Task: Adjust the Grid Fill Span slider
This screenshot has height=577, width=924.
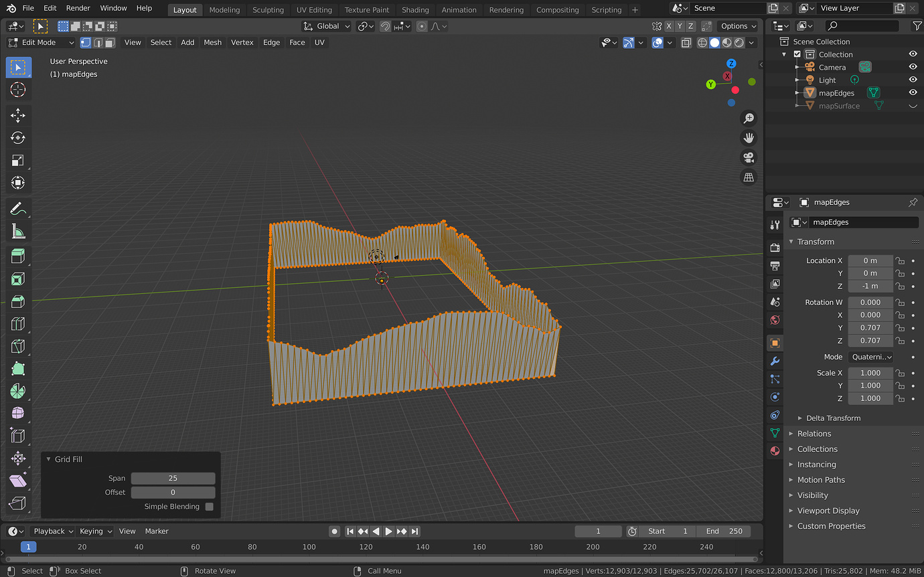Action: (173, 478)
